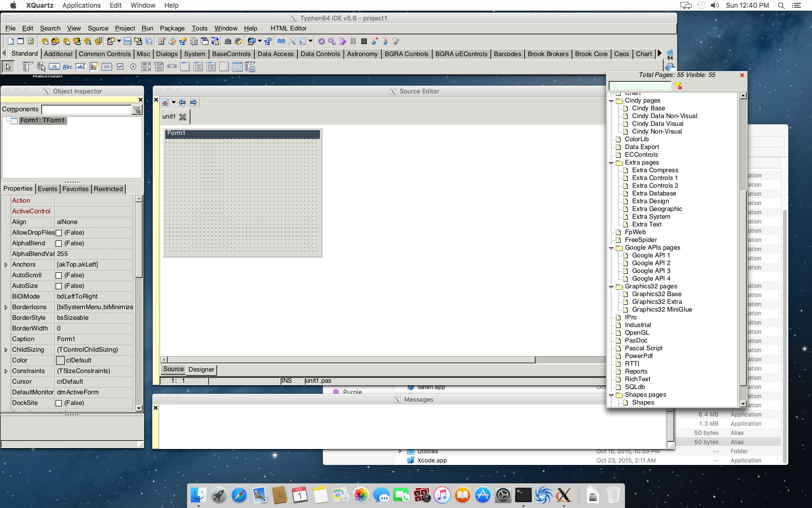812x508 pixels.
Task: Select the TButton Ok component icon
Action: point(55,67)
